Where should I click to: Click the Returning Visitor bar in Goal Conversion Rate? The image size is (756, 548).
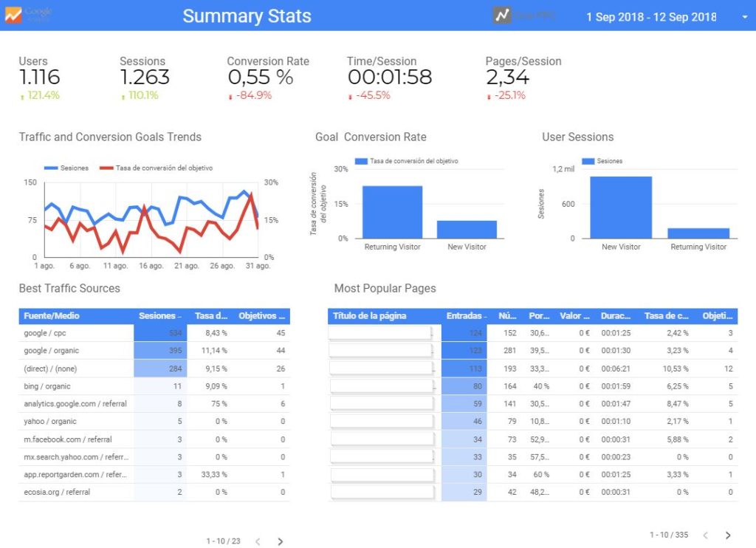[x=393, y=212]
